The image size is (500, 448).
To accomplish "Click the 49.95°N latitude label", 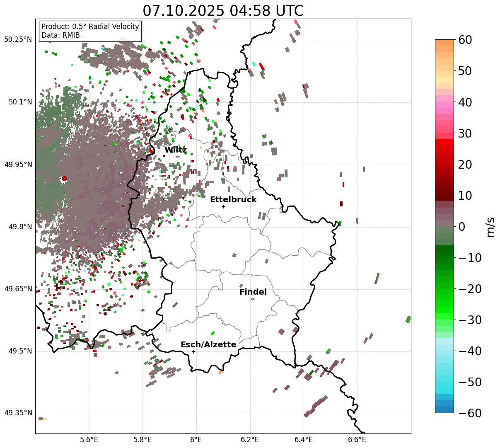I will pyautogui.click(x=18, y=165).
